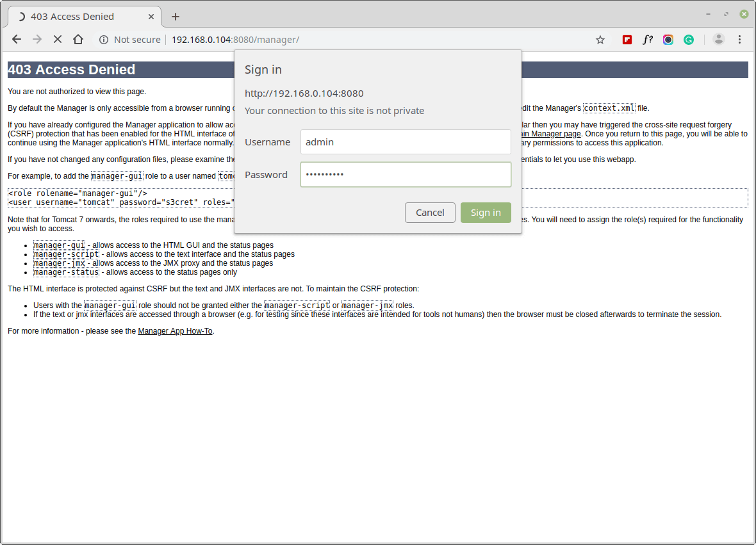Click the role rolename code line

pos(78,193)
